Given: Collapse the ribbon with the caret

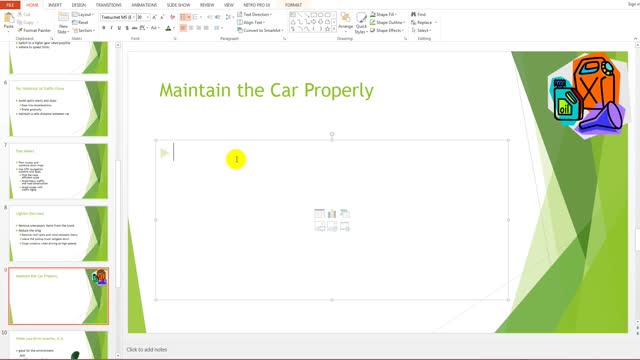Looking at the screenshot, I should tap(636, 38).
